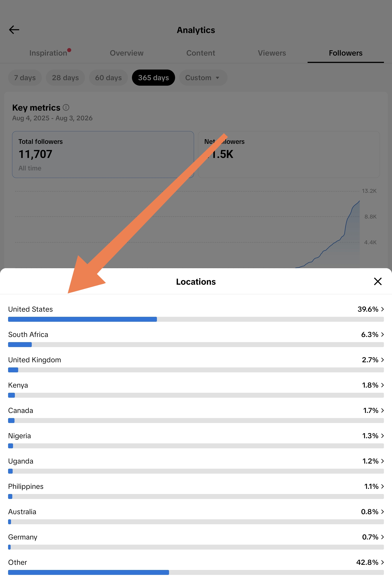The height and width of the screenshot is (587, 392).
Task: Open the Other locations row
Action: pos(196,566)
